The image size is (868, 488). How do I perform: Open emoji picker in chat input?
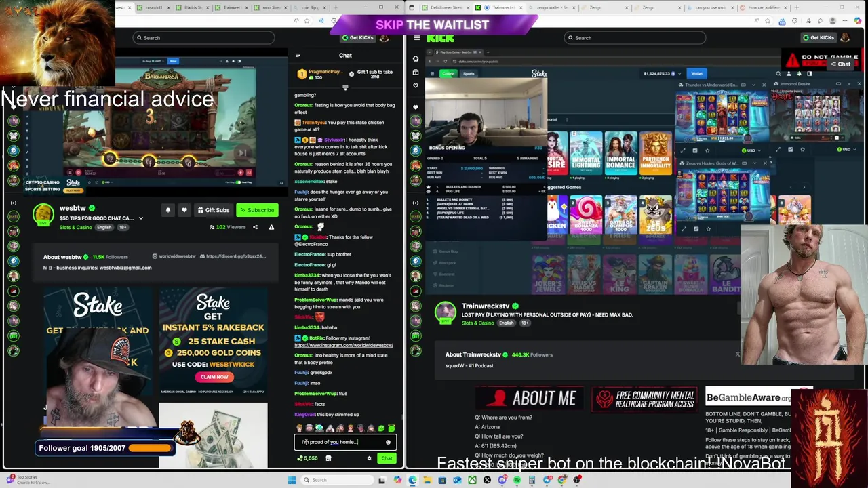pos(388,442)
